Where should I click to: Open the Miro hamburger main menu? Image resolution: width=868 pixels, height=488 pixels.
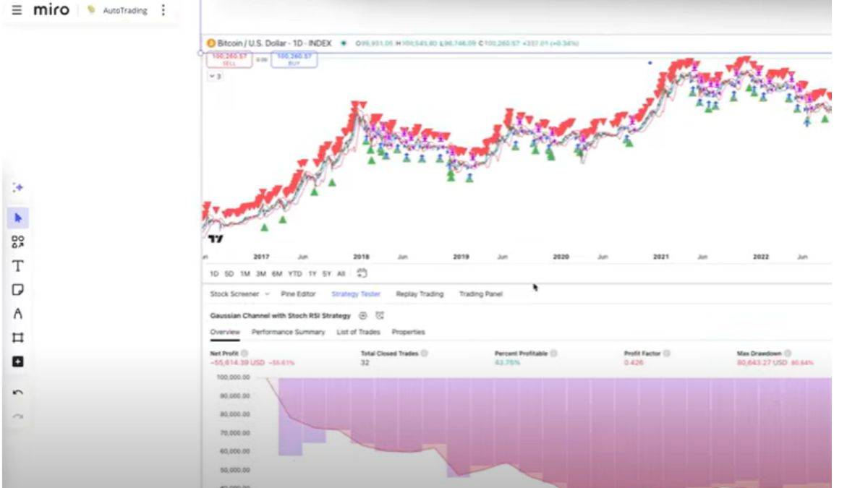(x=17, y=10)
